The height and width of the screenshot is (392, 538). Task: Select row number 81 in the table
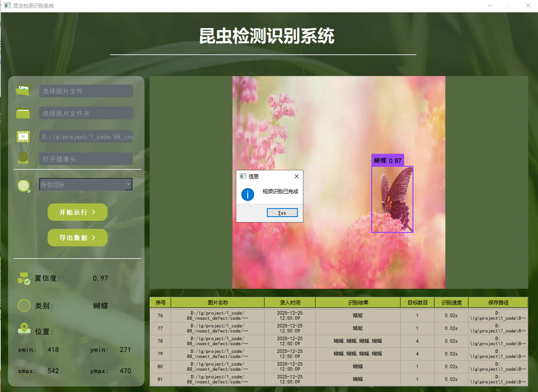160,379
